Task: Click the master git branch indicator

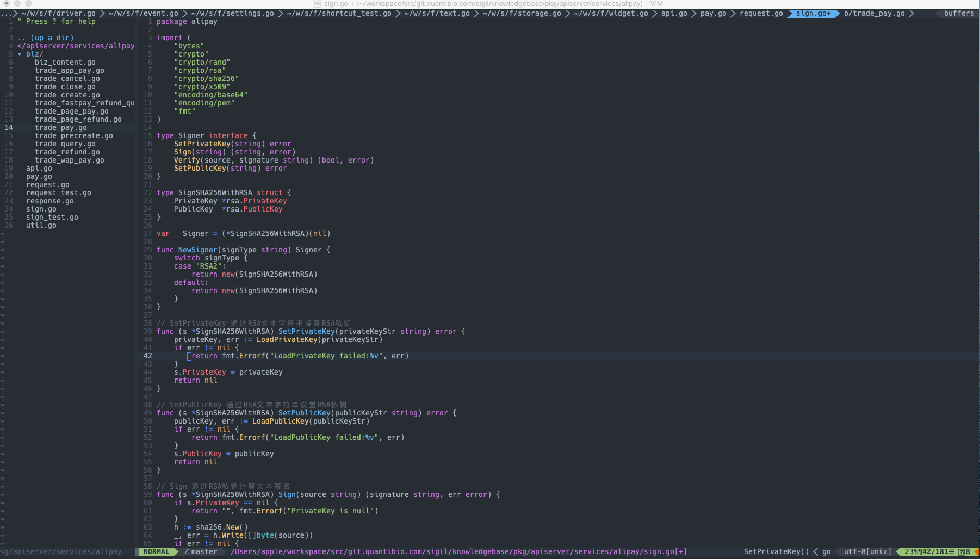Action: [200, 551]
